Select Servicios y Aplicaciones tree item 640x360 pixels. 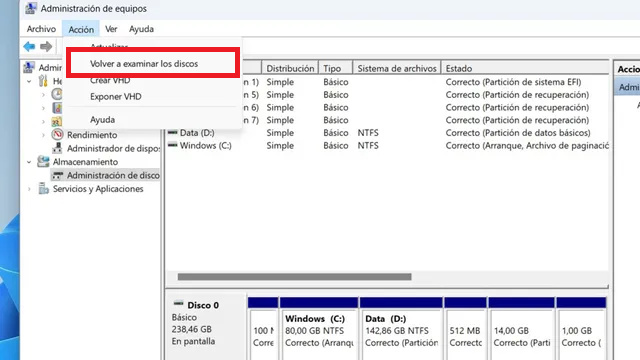(98, 189)
